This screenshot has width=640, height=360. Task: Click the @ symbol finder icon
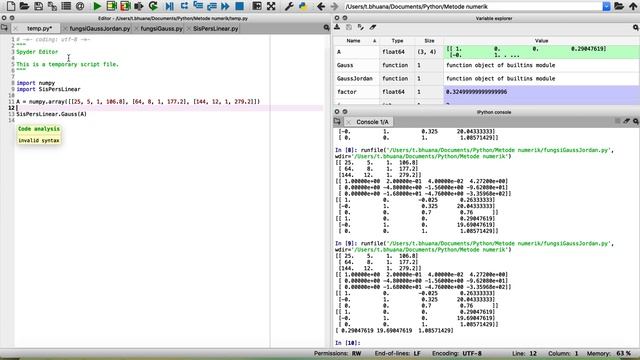(80, 6)
